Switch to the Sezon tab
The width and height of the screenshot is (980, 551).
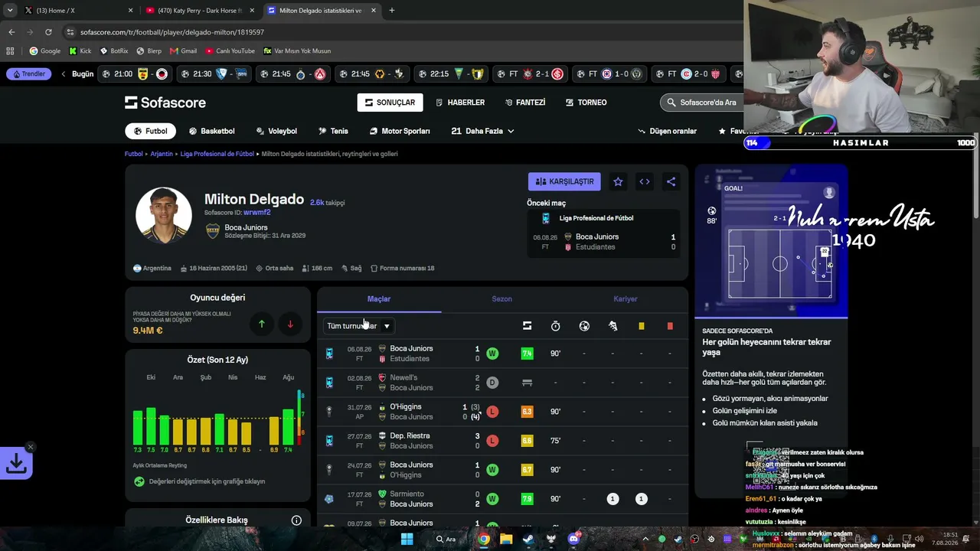coord(502,299)
